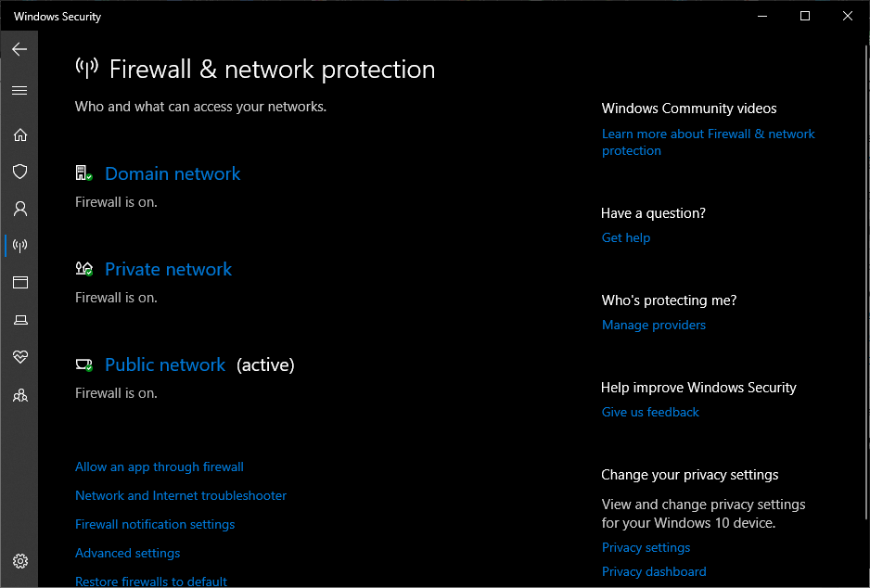870x588 pixels.
Task: Open Domain network settings
Action: [x=173, y=173]
